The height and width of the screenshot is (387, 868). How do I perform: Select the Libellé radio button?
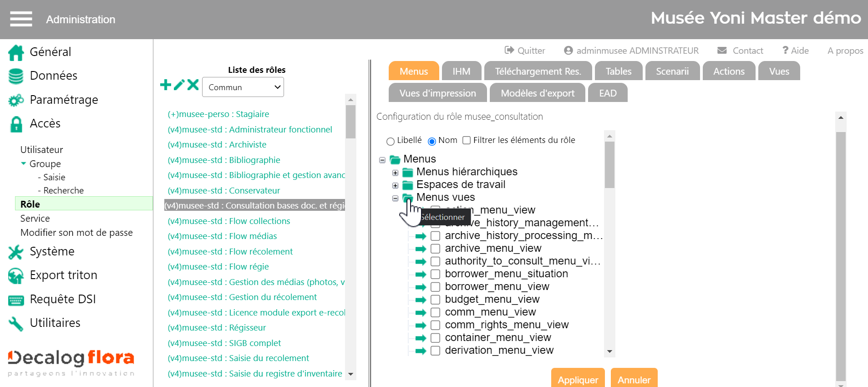[390, 141]
